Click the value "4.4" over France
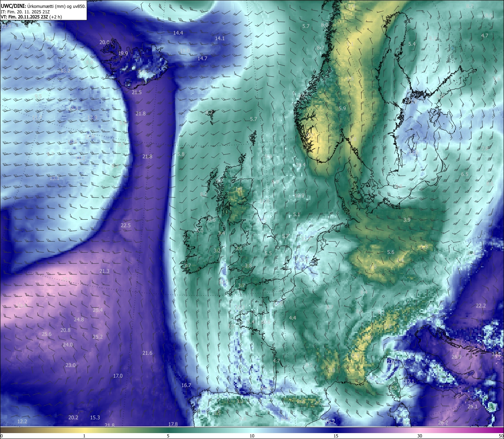This screenshot has height=439, width=504. [293, 317]
